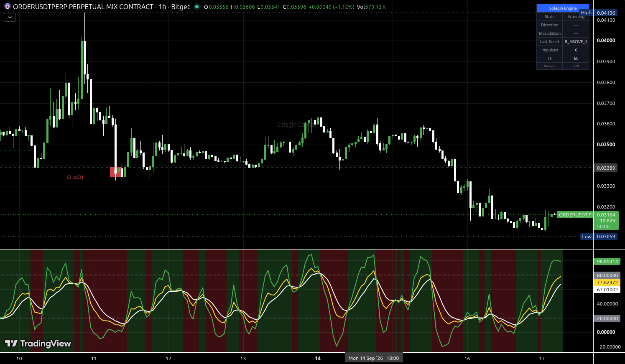Click the Invalidation row label
The height and width of the screenshot is (364, 625).
tap(549, 33)
